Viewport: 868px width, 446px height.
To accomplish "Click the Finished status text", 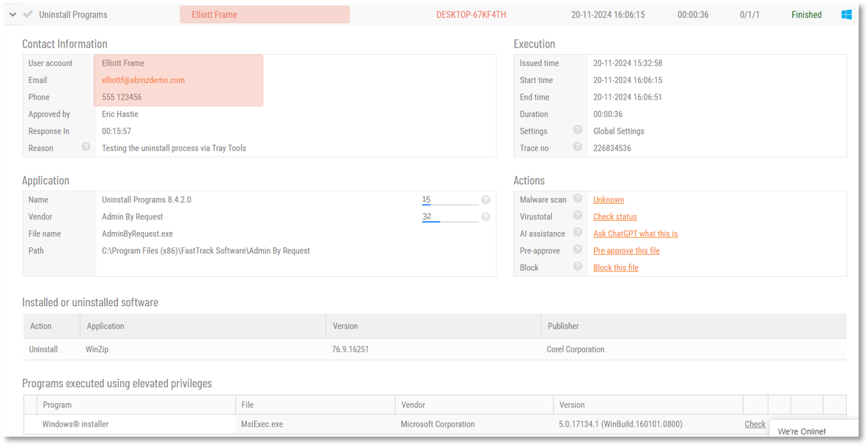I will point(806,15).
